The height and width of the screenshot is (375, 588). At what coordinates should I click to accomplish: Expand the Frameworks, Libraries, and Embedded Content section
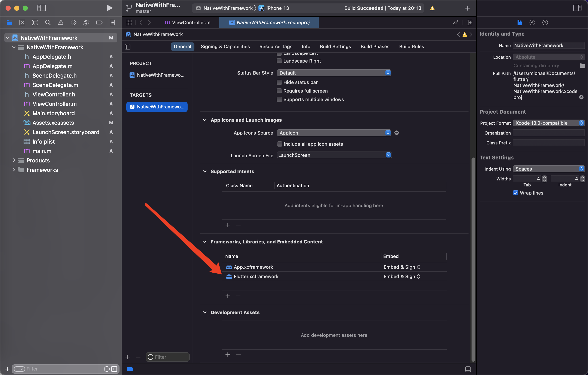pos(205,241)
